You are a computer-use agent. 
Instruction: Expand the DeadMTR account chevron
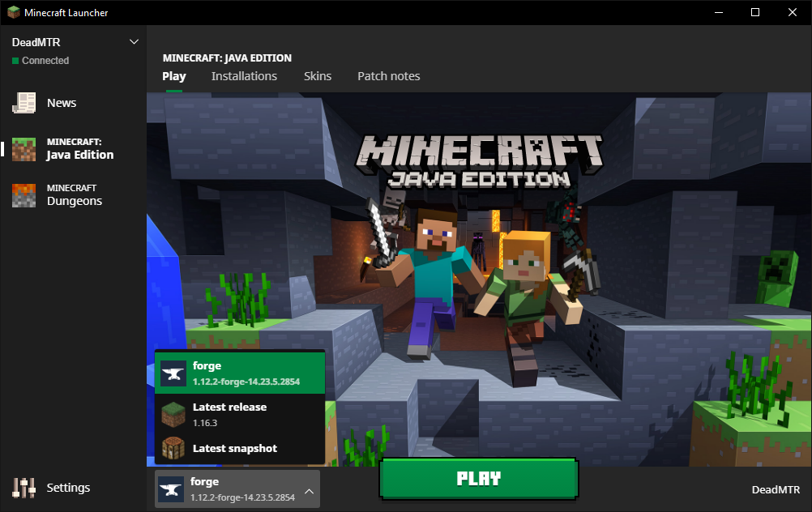pyautogui.click(x=134, y=42)
